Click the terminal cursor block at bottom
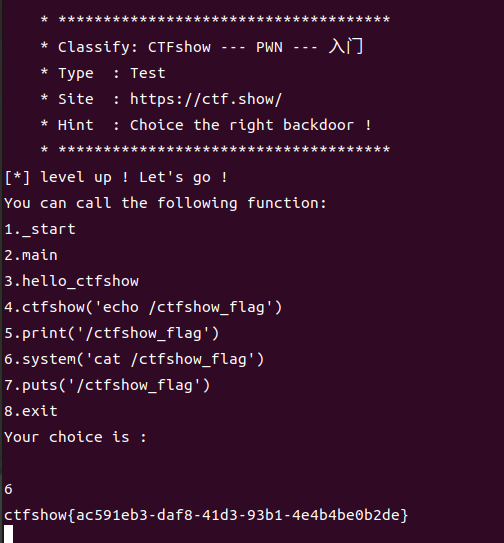The image size is (504, 543). (9, 534)
